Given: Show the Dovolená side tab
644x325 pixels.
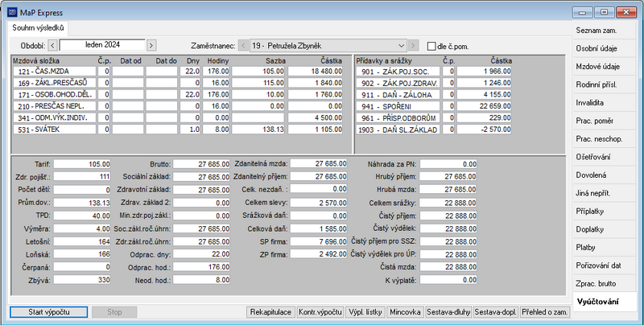Looking at the screenshot, I should coord(605,175).
